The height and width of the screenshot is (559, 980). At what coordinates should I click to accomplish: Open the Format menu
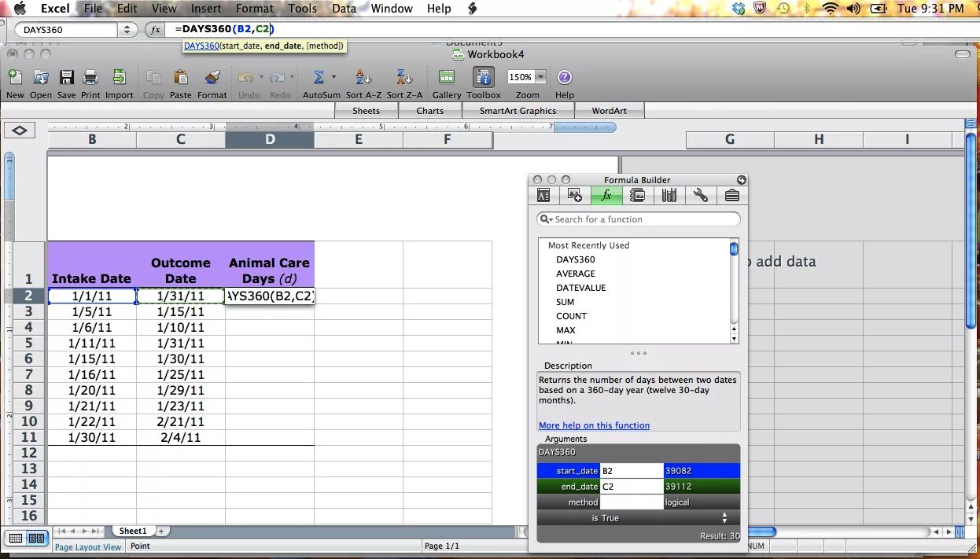255,9
